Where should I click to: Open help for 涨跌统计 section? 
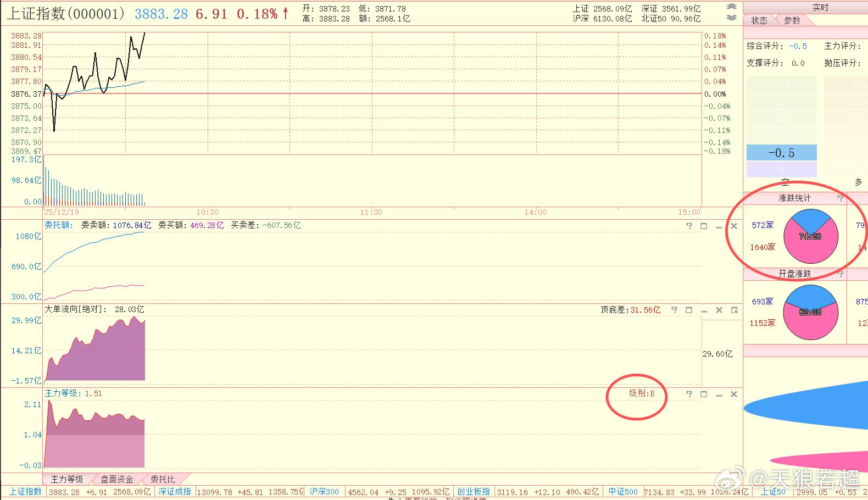pyautogui.click(x=840, y=198)
